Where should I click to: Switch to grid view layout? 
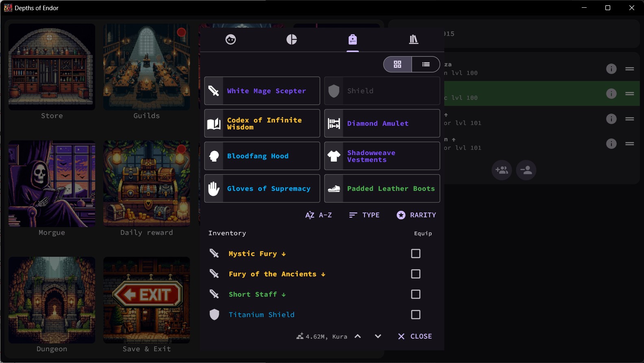click(x=397, y=64)
